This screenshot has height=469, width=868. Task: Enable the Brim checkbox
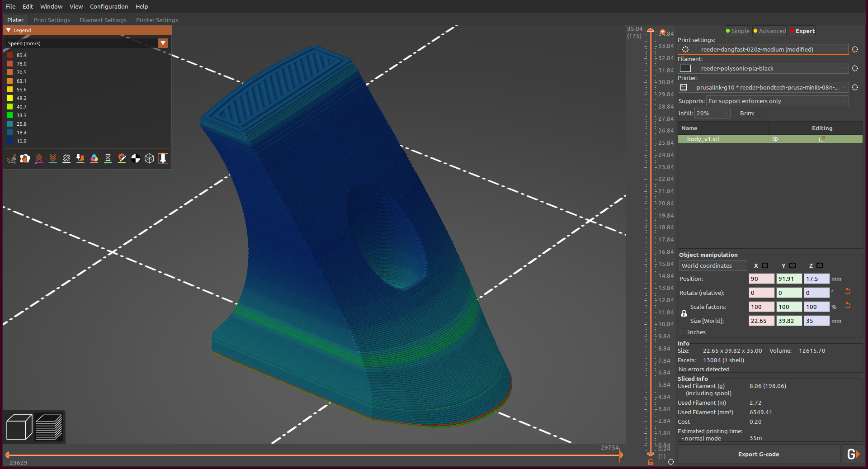point(760,114)
